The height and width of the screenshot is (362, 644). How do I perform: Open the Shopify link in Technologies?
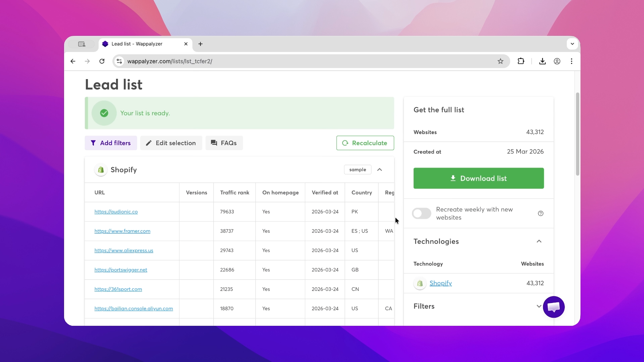441,283
